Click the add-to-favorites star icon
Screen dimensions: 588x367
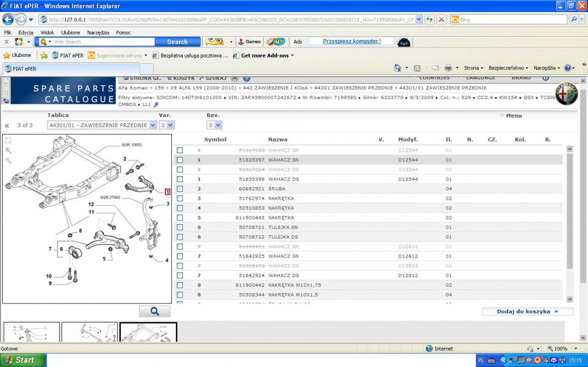point(44,55)
